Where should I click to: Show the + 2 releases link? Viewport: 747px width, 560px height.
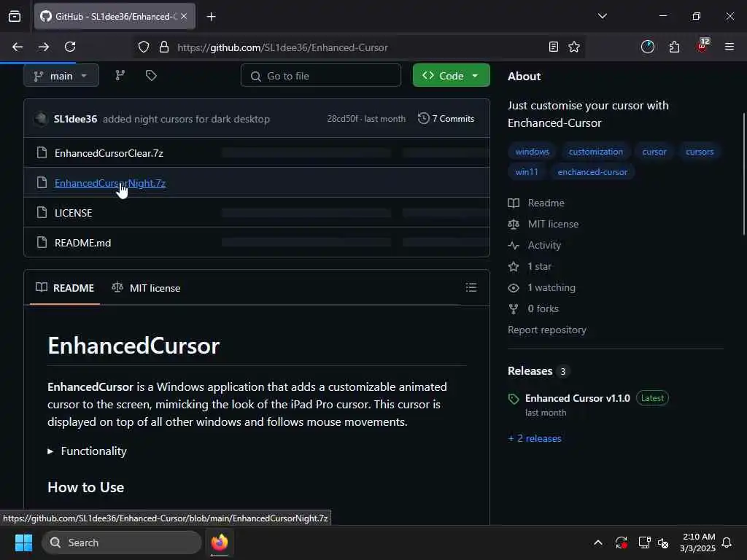[x=535, y=438]
